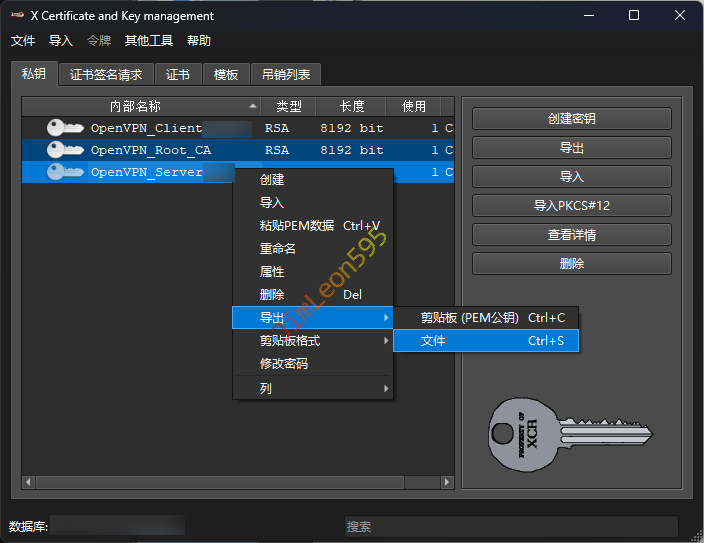Click the XCA app icon in title bar
This screenshot has height=543, width=704.
coord(17,16)
